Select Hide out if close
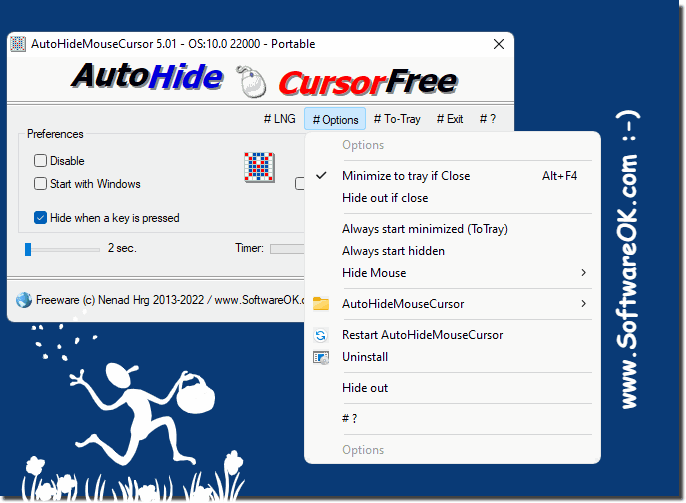Screen dimensions: 686x503 pyautogui.click(x=452, y=198)
